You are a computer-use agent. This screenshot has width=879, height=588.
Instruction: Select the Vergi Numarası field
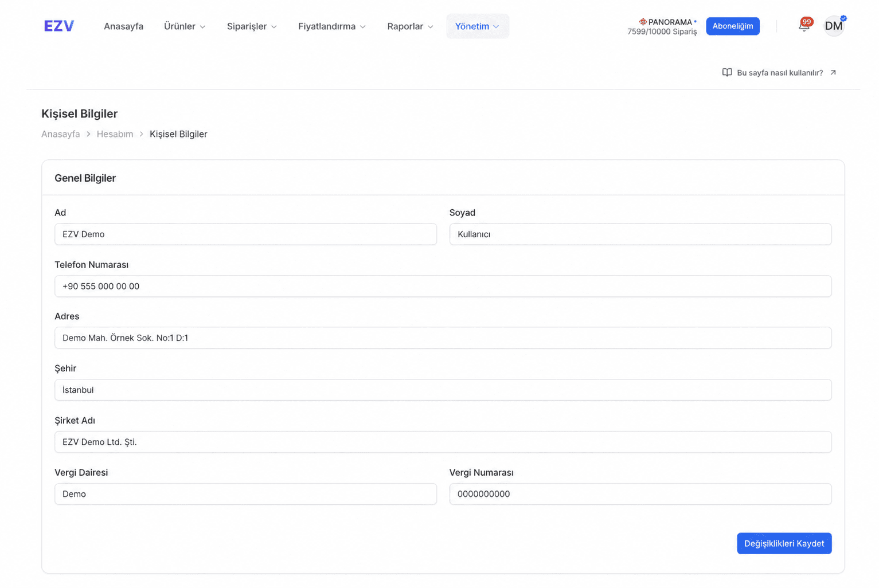640,494
